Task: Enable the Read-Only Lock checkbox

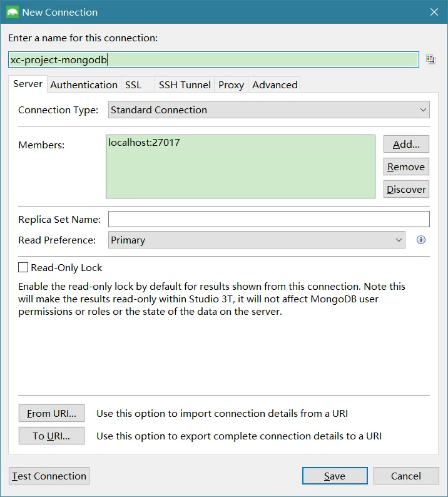Action: coord(23,267)
